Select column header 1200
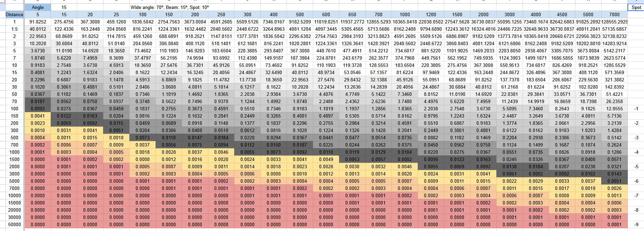 click(x=431, y=14)
